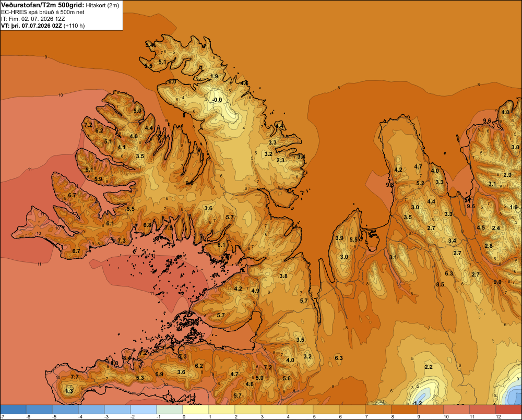The width and height of the screenshot is (522, 420).
Task: Click the '-7' label on the color scale
Action: [2, 417]
